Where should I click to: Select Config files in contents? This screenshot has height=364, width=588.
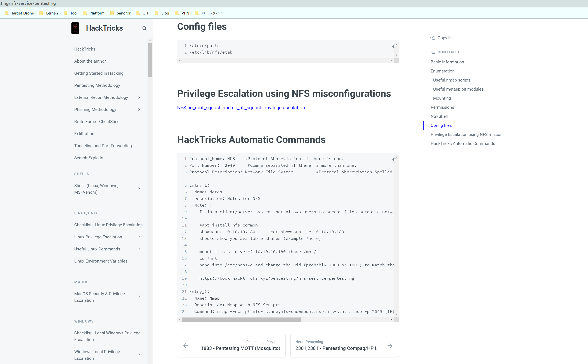tap(441, 125)
